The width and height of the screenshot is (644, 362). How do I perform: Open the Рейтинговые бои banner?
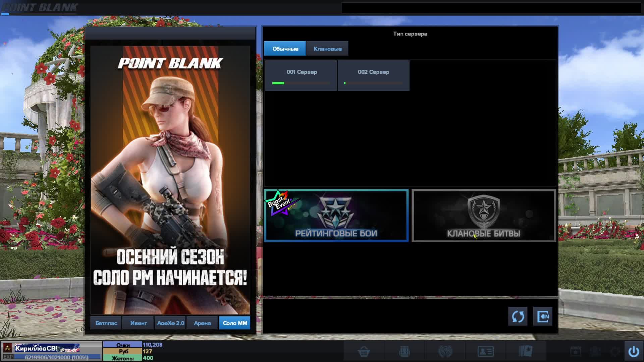click(336, 216)
